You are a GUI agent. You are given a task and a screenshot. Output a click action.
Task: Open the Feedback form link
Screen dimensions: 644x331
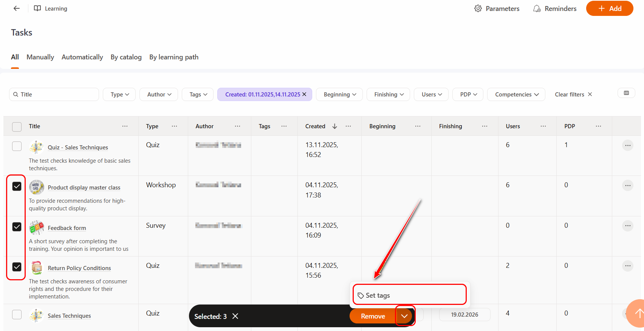67,228
